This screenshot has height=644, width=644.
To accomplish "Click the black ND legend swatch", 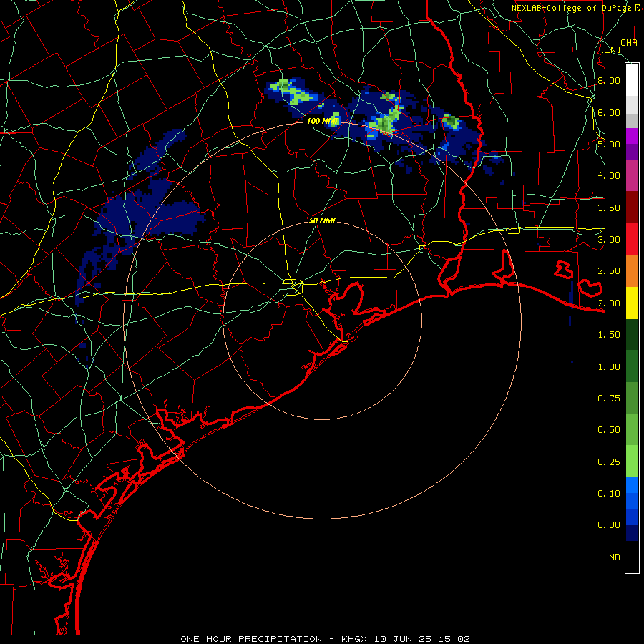I will (x=632, y=557).
